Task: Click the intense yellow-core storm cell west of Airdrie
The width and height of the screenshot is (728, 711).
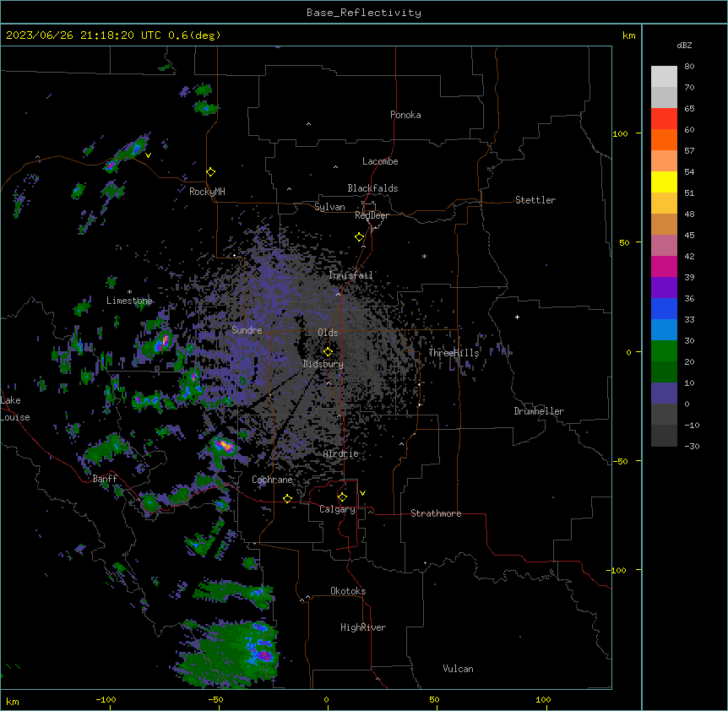Action: pos(225,446)
